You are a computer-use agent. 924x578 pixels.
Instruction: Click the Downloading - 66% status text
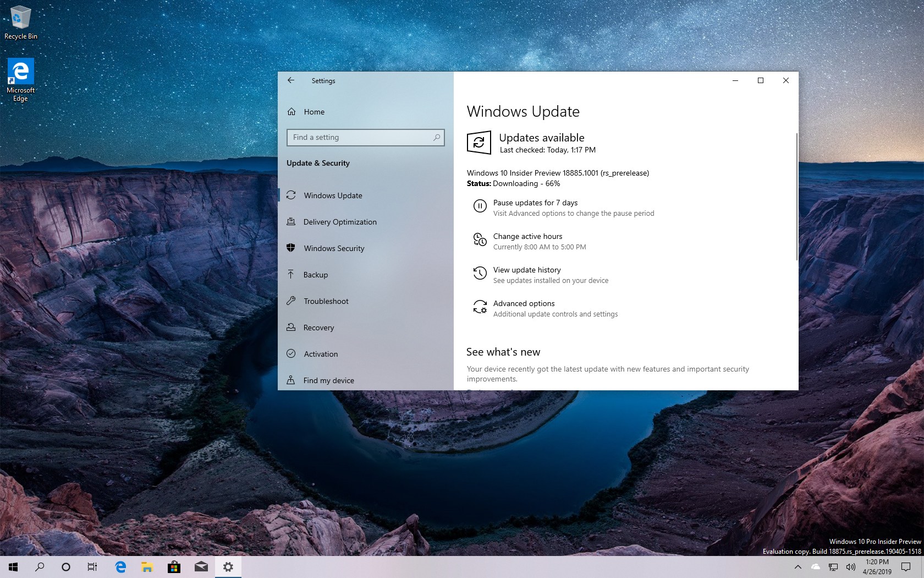click(x=526, y=183)
